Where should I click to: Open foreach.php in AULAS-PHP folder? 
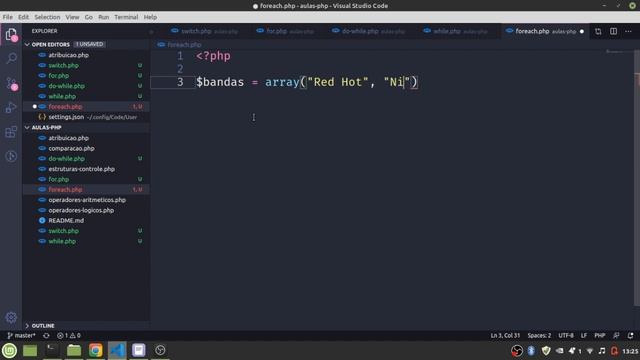(x=86, y=189)
